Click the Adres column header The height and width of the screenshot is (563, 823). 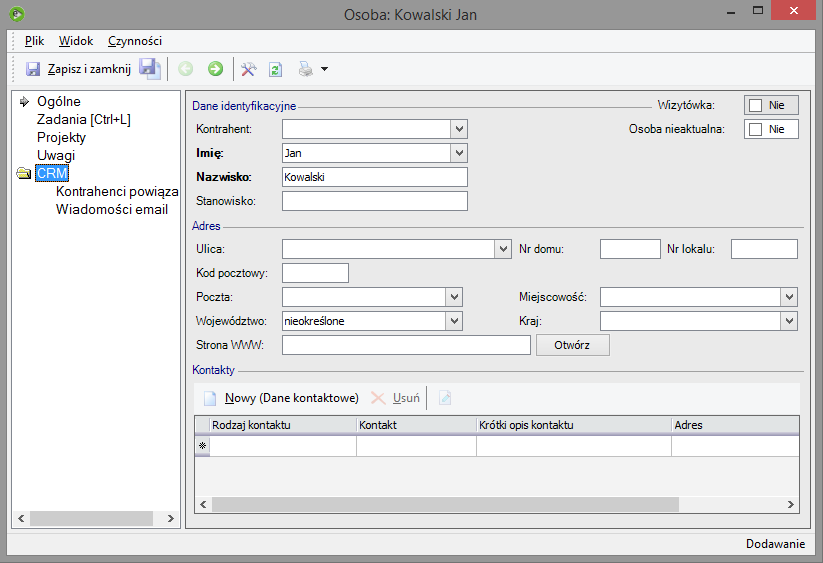point(735,425)
